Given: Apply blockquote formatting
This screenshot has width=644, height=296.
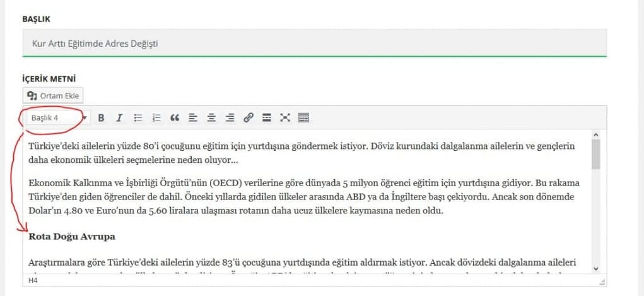Looking at the screenshot, I should 175,118.
